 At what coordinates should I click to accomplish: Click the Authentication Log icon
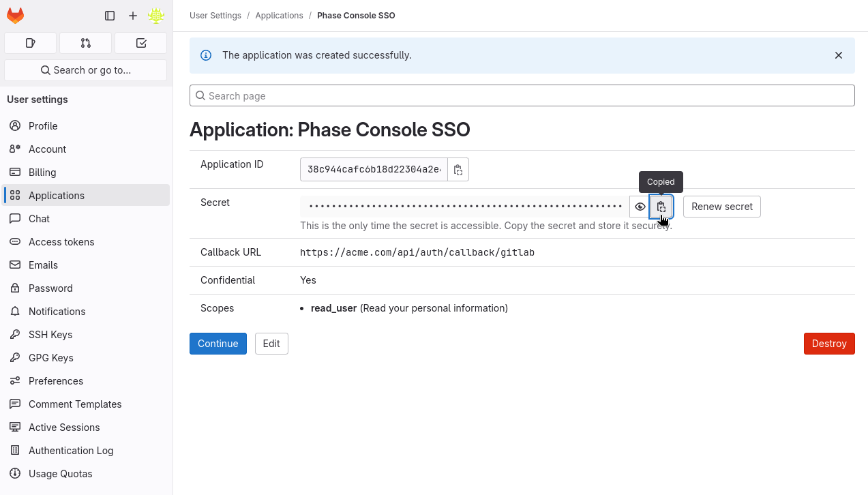point(15,451)
